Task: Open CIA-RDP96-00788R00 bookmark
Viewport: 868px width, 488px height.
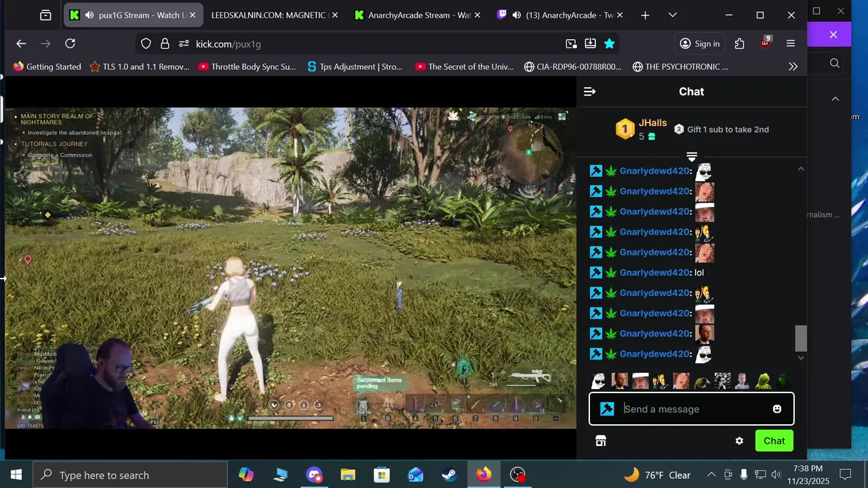Action: 573,66
